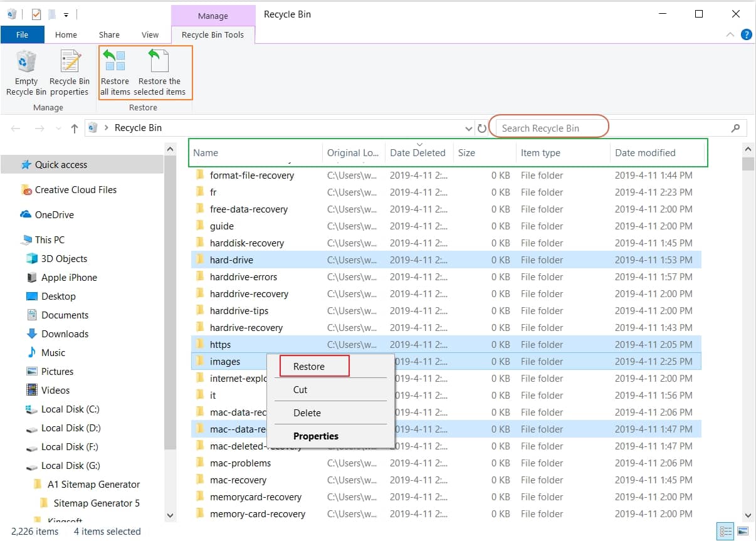Open Local Disk (G:)
The height and width of the screenshot is (541, 756).
[x=70, y=465]
